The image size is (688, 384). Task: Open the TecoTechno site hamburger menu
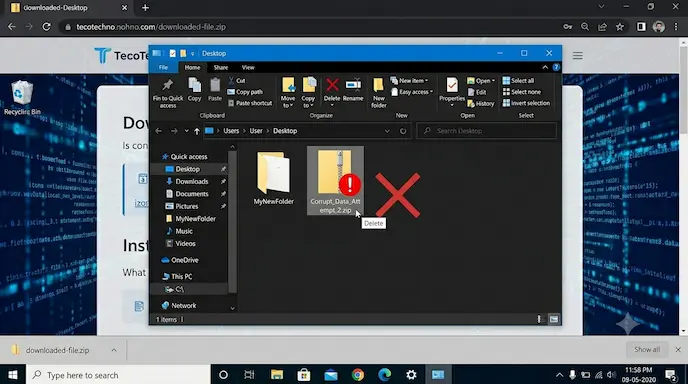(x=577, y=56)
